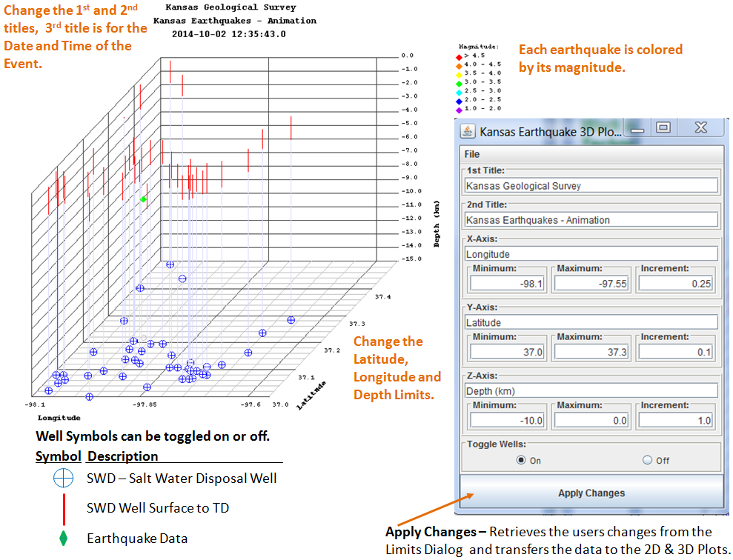Set Y-Axis Minimum field showing 37.0

tap(508, 352)
